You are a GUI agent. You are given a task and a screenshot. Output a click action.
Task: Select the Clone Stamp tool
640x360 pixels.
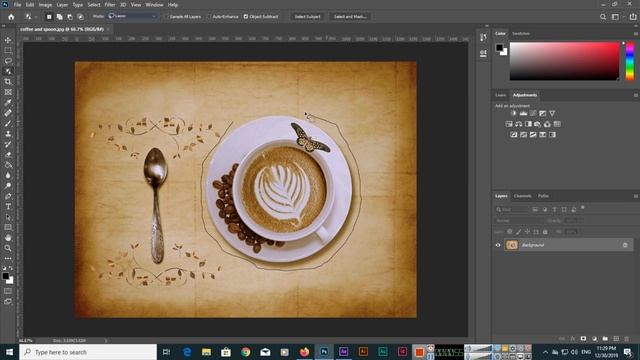coord(8,134)
